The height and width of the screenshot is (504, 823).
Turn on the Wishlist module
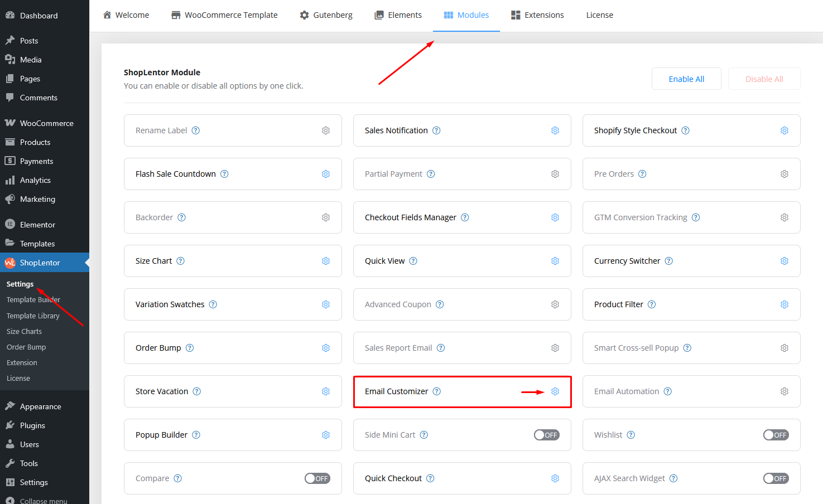776,435
